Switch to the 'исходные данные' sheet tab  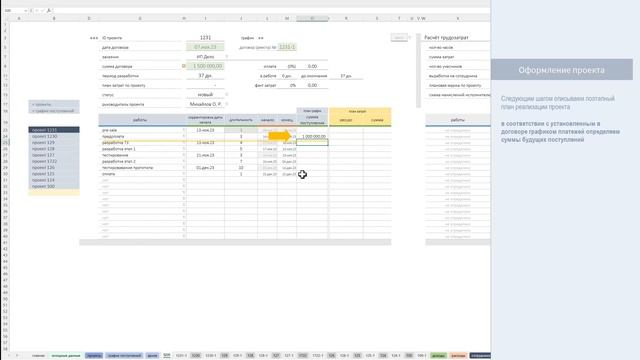tap(66, 356)
